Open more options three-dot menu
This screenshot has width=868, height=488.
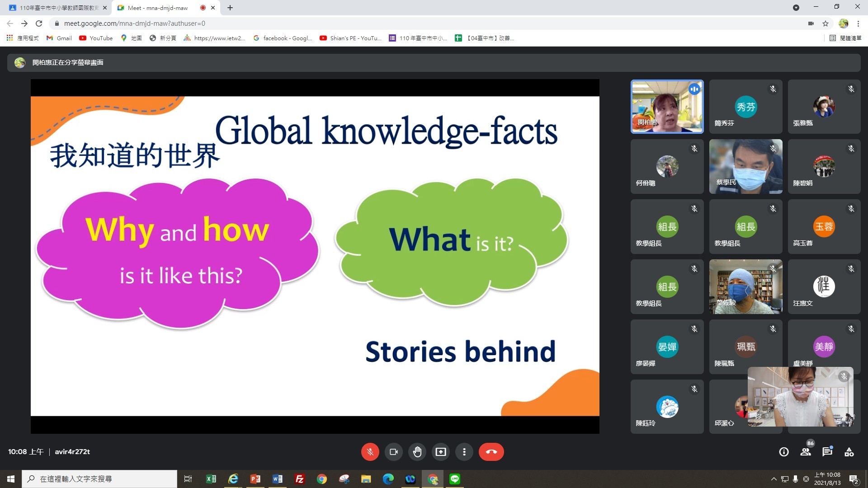(464, 452)
